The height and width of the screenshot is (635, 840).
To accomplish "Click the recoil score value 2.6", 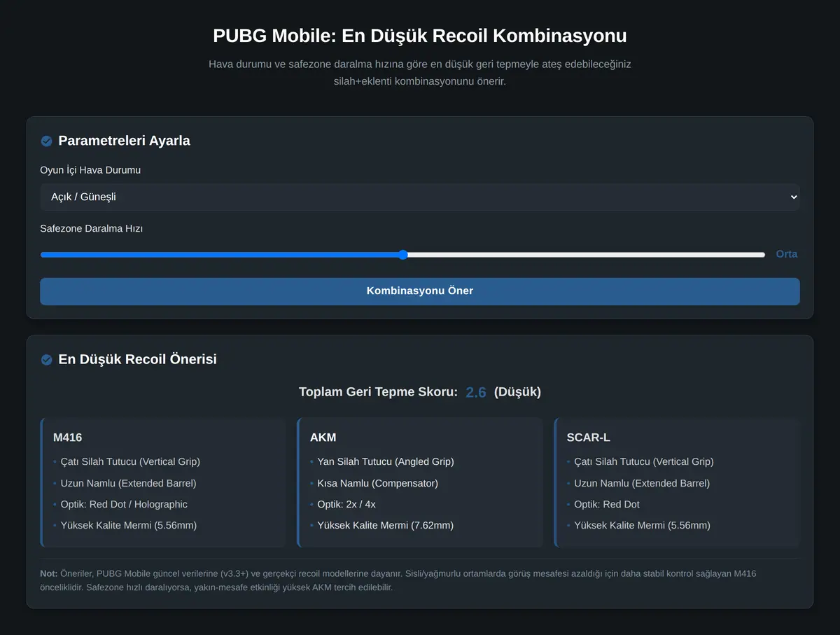I will [476, 393].
